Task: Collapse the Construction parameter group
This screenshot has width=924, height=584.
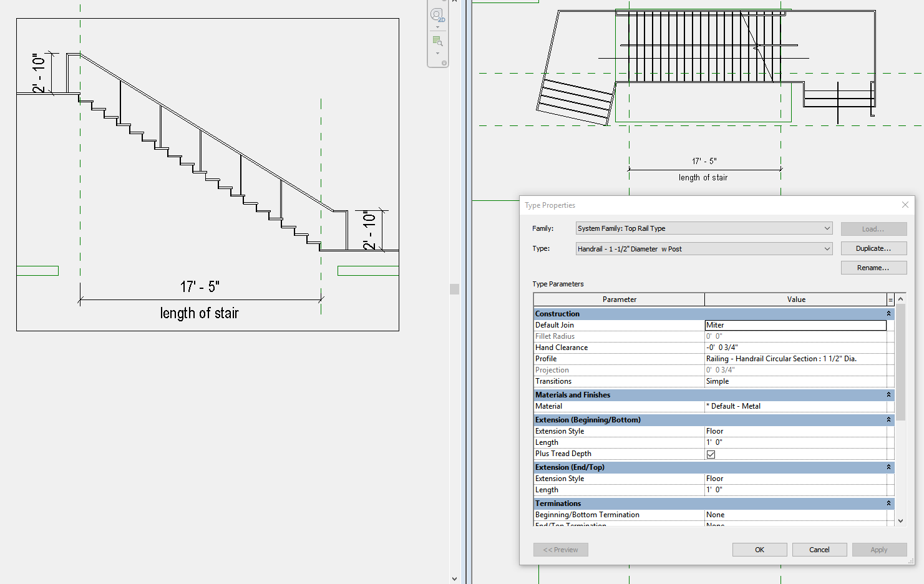Action: tap(888, 314)
